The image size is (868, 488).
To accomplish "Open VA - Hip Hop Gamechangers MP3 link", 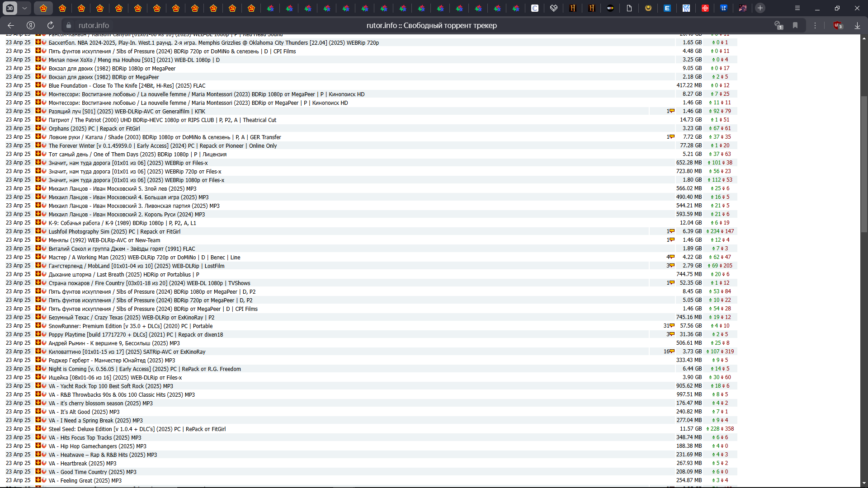I will pyautogui.click(x=97, y=446).
